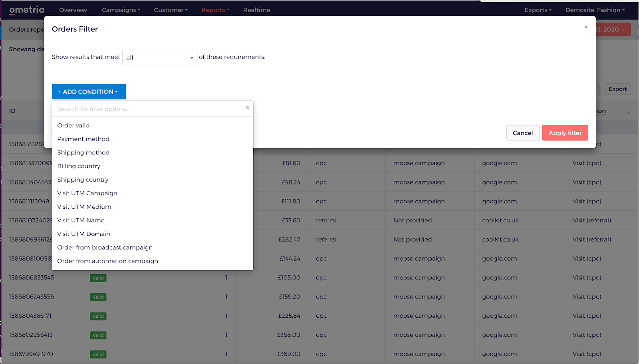Open the Exports menu
Viewport: 639px width, 364px height.
pos(538,10)
